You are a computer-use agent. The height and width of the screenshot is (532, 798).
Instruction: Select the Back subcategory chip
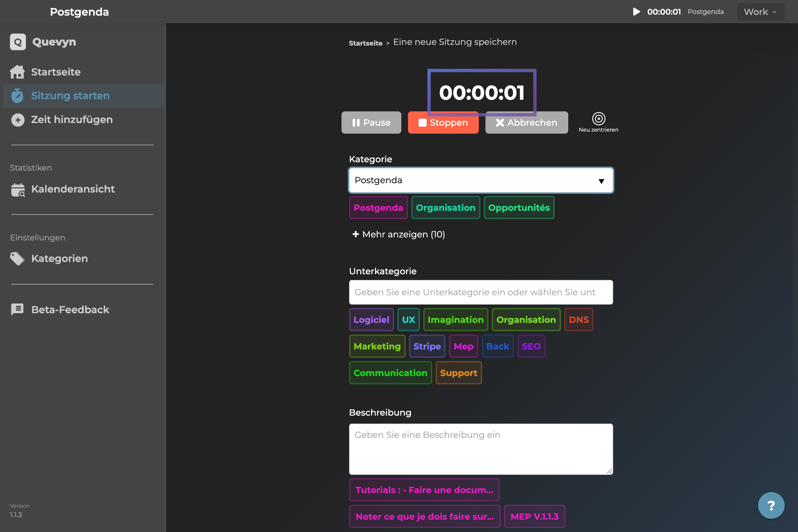click(498, 346)
